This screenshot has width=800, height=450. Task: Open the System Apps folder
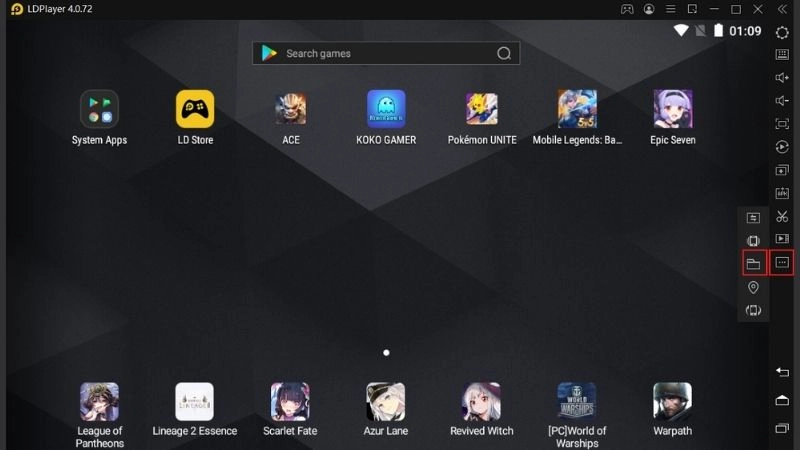(99, 109)
